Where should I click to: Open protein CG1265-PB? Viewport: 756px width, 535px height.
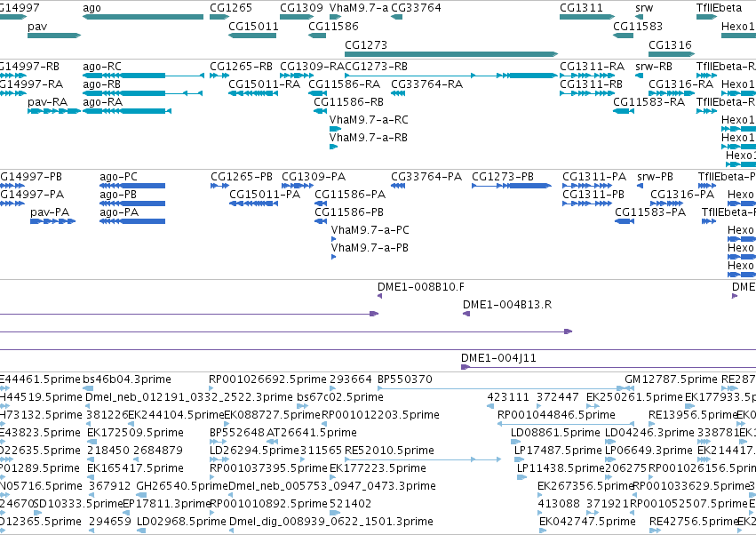(x=242, y=177)
